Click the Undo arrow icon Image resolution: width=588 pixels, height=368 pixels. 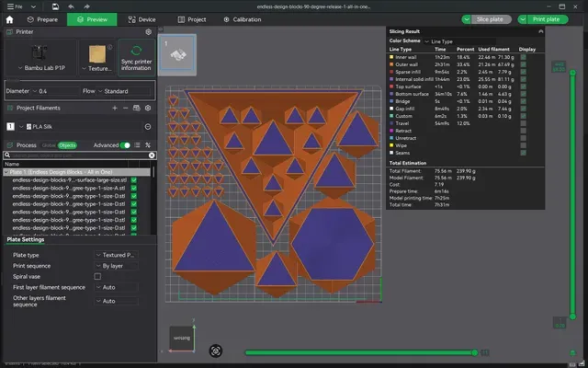coord(71,6)
